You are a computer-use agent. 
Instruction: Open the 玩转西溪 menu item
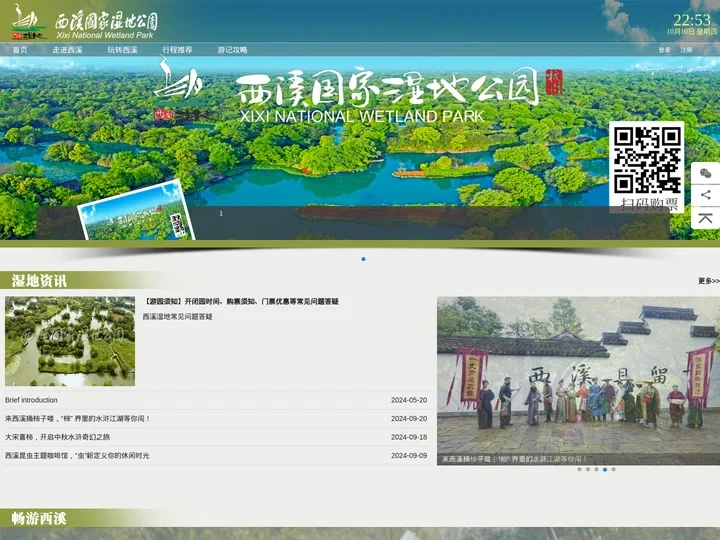[x=122, y=50]
